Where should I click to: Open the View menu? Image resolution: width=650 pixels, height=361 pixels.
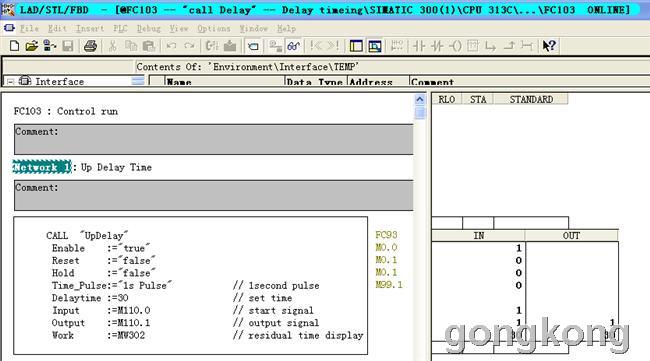tap(179, 28)
